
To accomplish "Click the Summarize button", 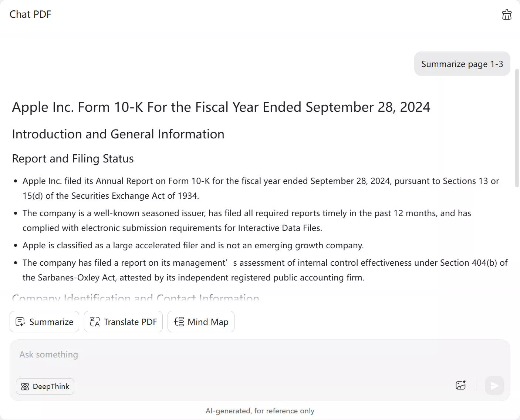I will point(44,322).
